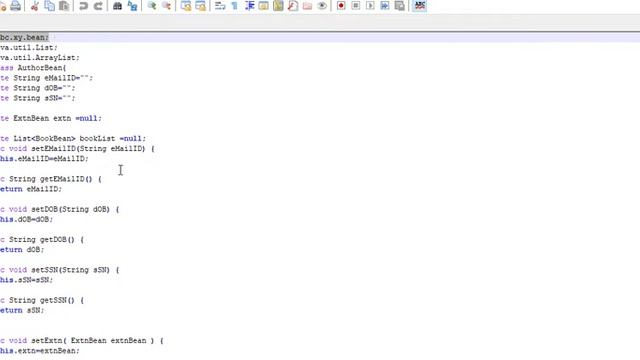Screen dimensions: 640x360
Task: Cut the selection with the scissors icon
Action: click(35, 6)
